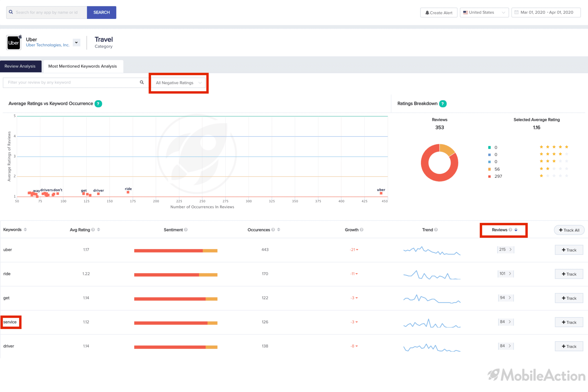Expand reviews count 101 for ride
The height and width of the screenshot is (392, 588).
tap(506, 274)
